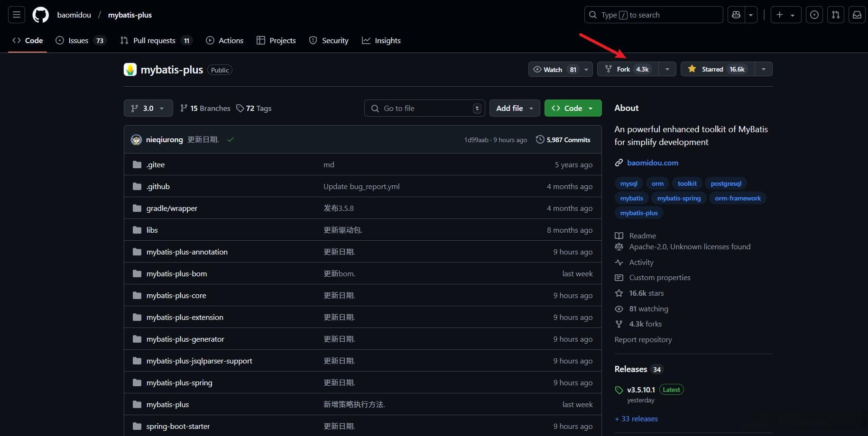Expand the Fork options dropdown arrow
The width and height of the screenshot is (868, 436).
click(x=667, y=69)
